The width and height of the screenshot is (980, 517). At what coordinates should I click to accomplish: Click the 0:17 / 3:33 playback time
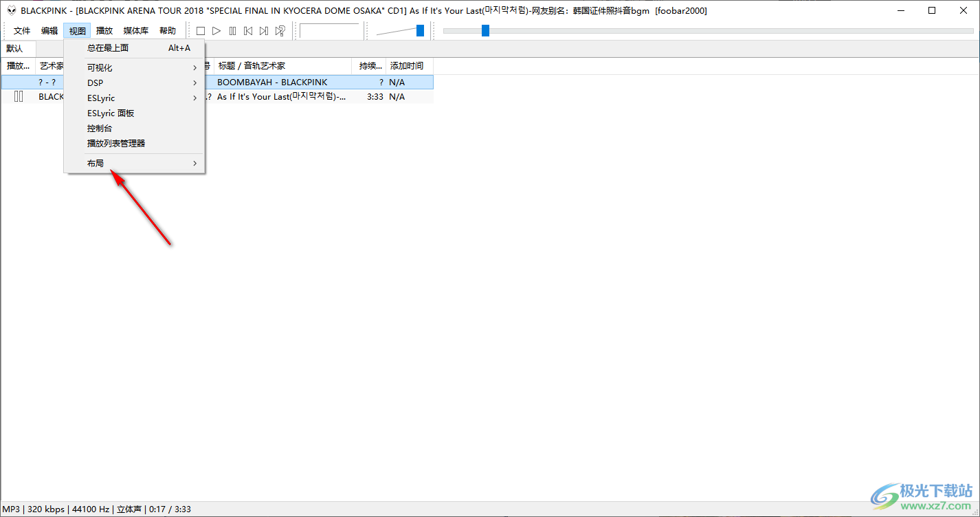[170, 509]
